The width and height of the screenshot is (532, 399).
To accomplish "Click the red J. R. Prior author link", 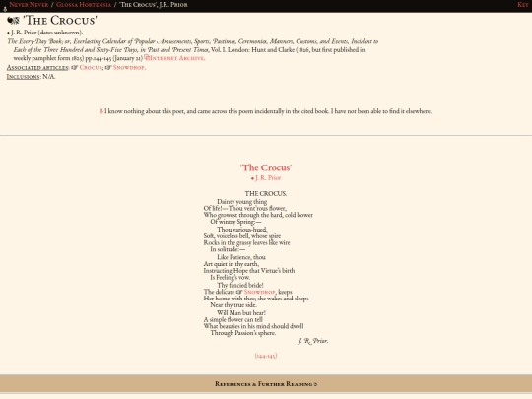I will pos(268,177).
